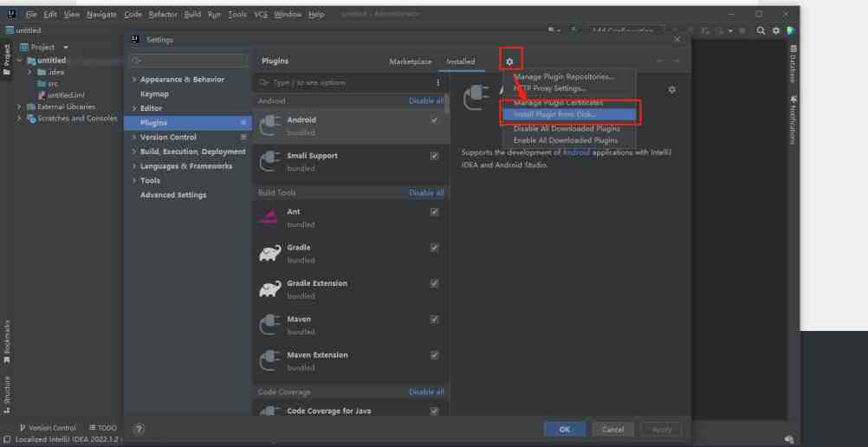Click the Smali Support plugin icon

[269, 161]
